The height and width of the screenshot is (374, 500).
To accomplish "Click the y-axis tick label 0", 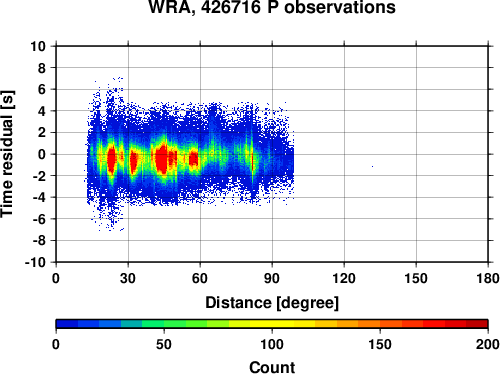I will click(x=42, y=154).
